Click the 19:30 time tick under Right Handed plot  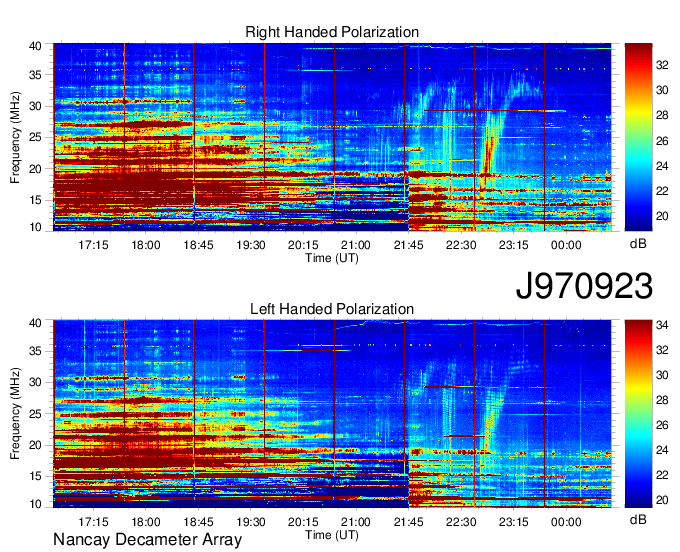(x=251, y=245)
